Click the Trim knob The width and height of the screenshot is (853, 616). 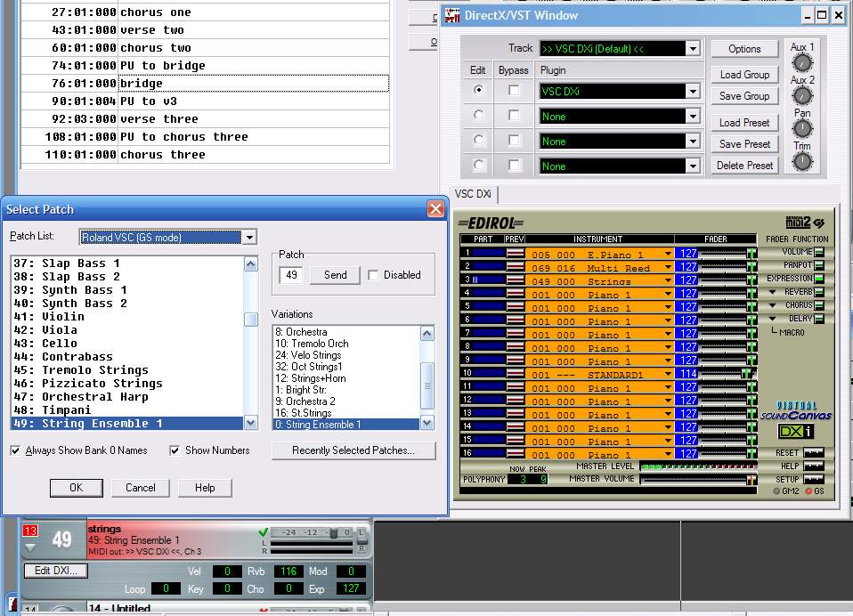[802, 161]
